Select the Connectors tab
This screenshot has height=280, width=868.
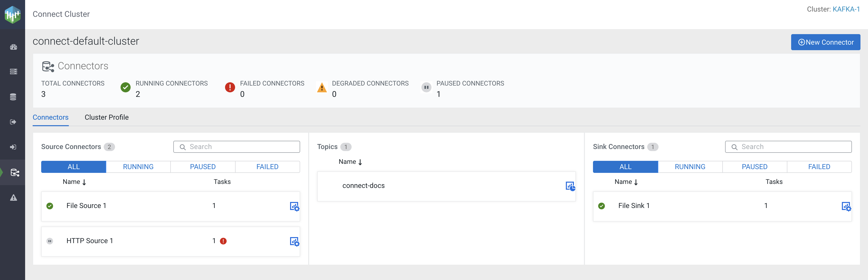50,117
